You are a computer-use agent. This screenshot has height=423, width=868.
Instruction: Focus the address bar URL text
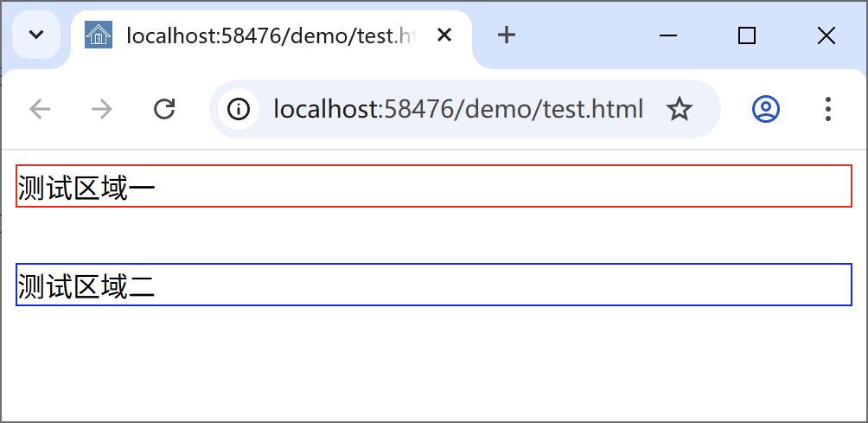click(x=458, y=109)
